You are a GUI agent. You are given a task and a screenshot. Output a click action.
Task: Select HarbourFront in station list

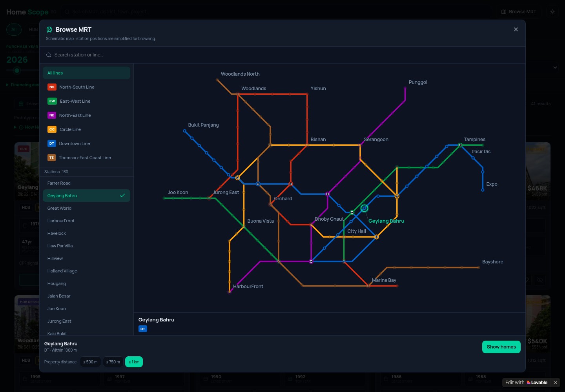click(86, 221)
